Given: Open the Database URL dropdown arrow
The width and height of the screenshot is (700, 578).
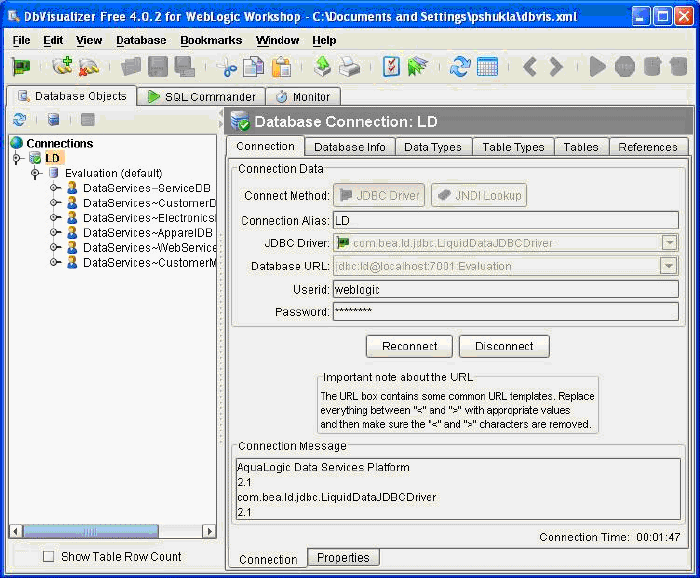Looking at the screenshot, I should 669,266.
